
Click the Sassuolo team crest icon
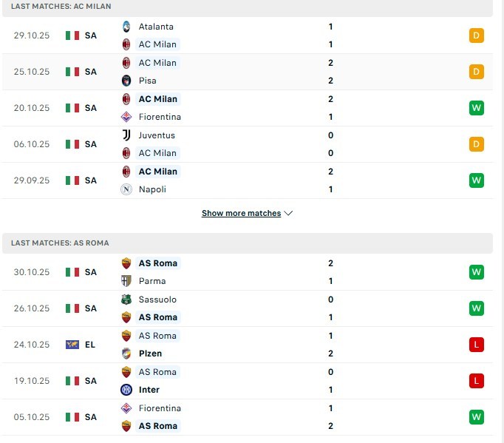click(x=126, y=300)
